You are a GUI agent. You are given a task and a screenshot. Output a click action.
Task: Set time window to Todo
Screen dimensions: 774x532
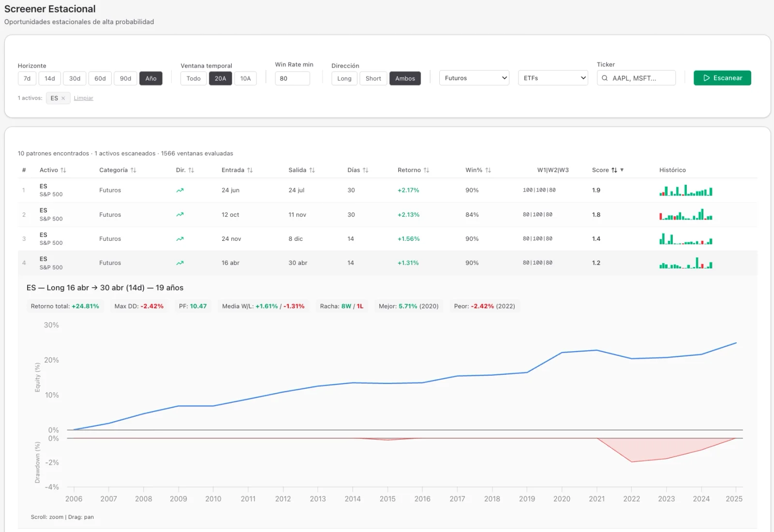coord(193,78)
